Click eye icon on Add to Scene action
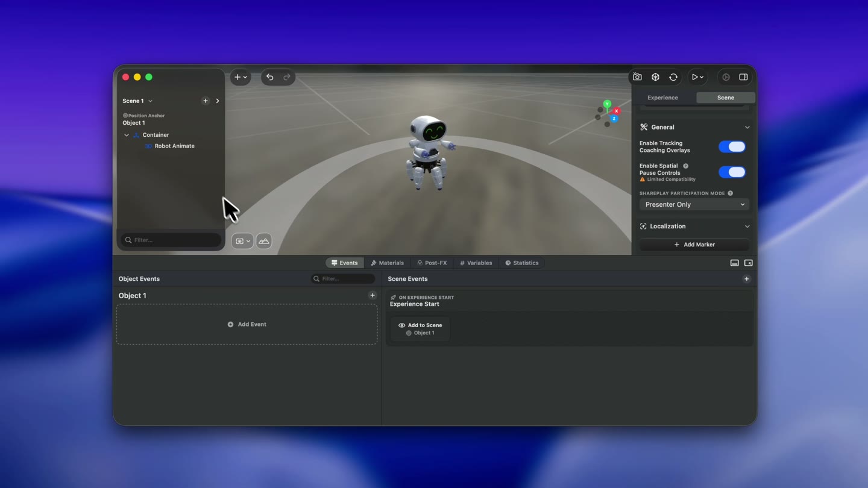The height and width of the screenshot is (488, 868). point(401,325)
